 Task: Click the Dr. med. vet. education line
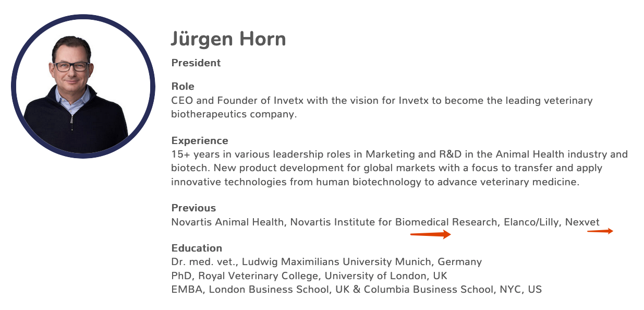coord(326,262)
